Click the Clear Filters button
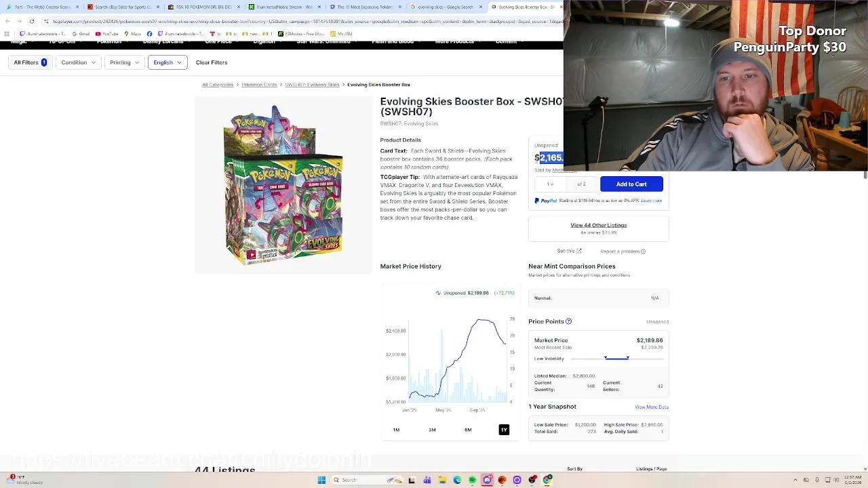The image size is (868, 488). [212, 62]
